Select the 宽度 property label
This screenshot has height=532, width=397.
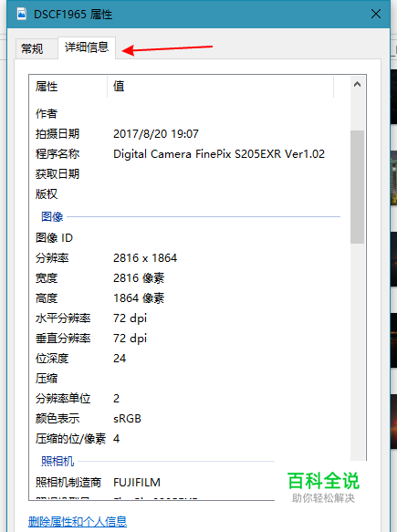click(x=47, y=278)
